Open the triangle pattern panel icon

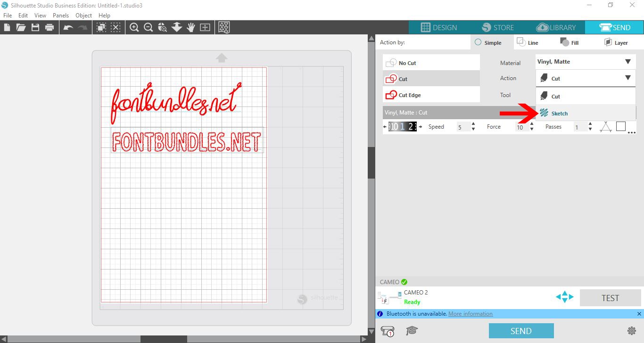[x=224, y=27]
